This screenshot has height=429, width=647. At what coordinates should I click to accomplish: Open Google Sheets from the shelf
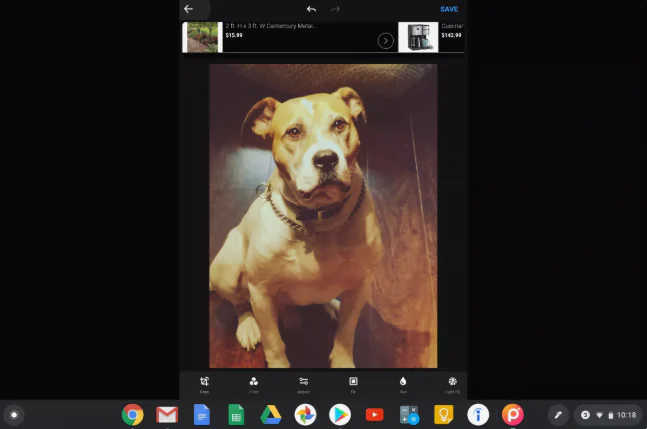click(x=236, y=415)
